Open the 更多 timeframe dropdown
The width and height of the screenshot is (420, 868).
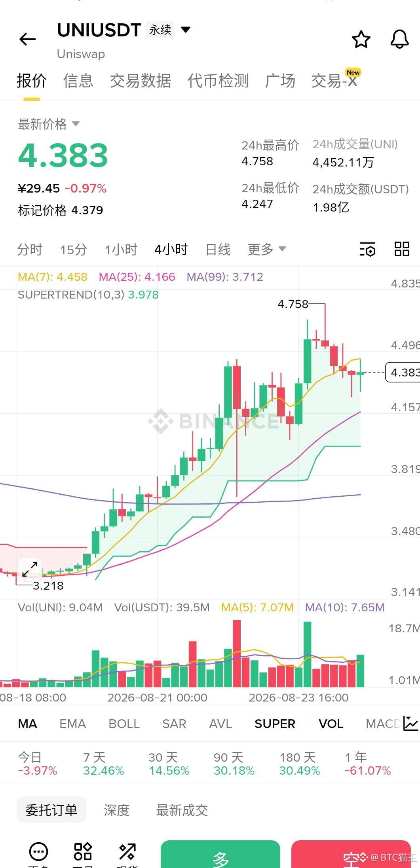click(x=266, y=249)
